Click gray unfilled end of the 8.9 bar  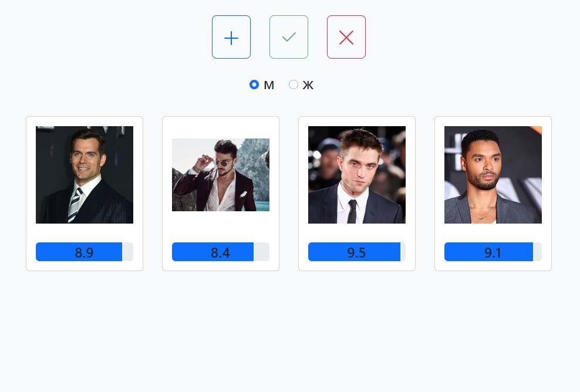[x=127, y=252]
